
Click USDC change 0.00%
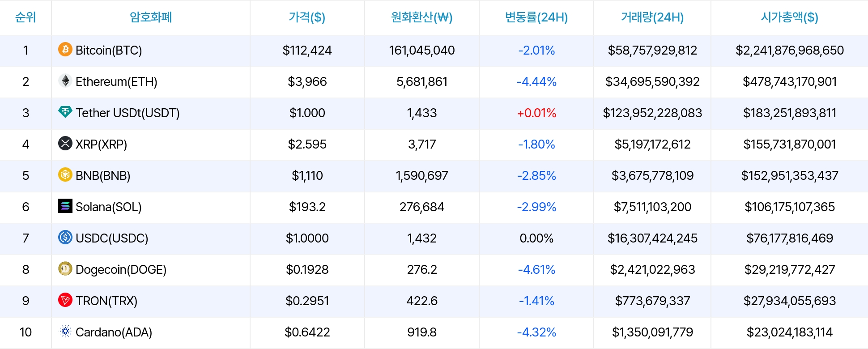[536, 238]
